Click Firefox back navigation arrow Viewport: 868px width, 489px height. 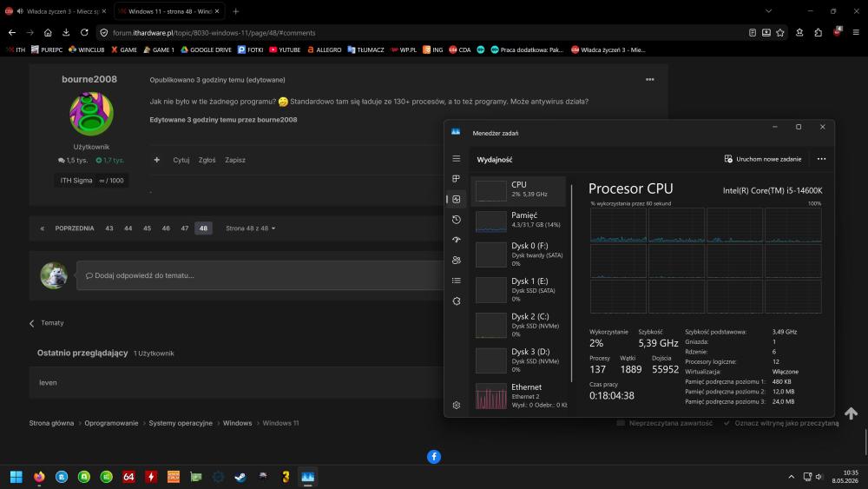(x=12, y=33)
